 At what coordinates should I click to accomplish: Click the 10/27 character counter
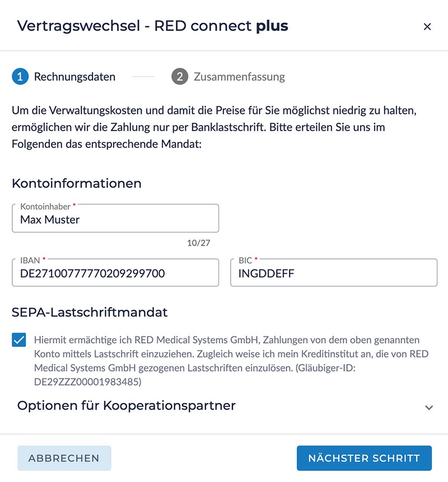coord(198,243)
